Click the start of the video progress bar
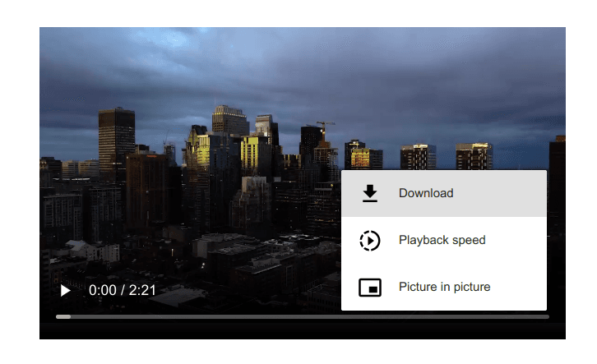 (58, 316)
